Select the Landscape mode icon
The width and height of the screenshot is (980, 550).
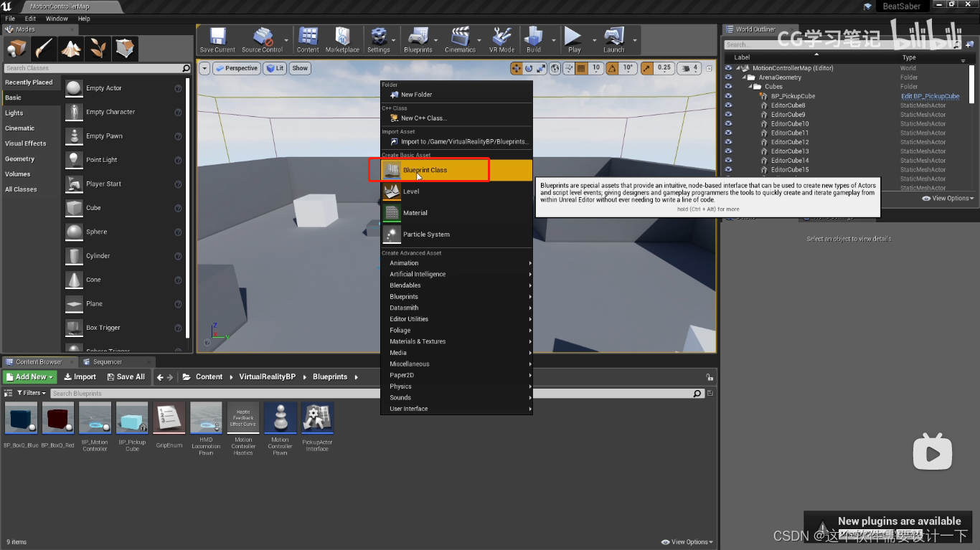tap(70, 49)
